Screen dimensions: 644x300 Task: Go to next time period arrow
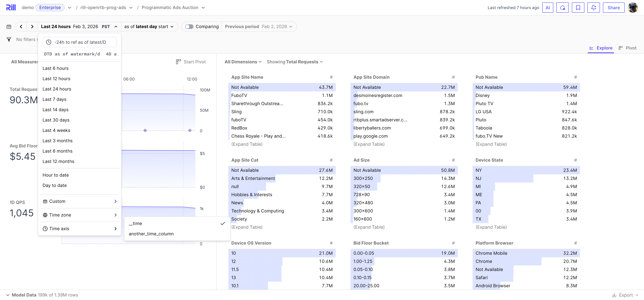tap(32, 26)
